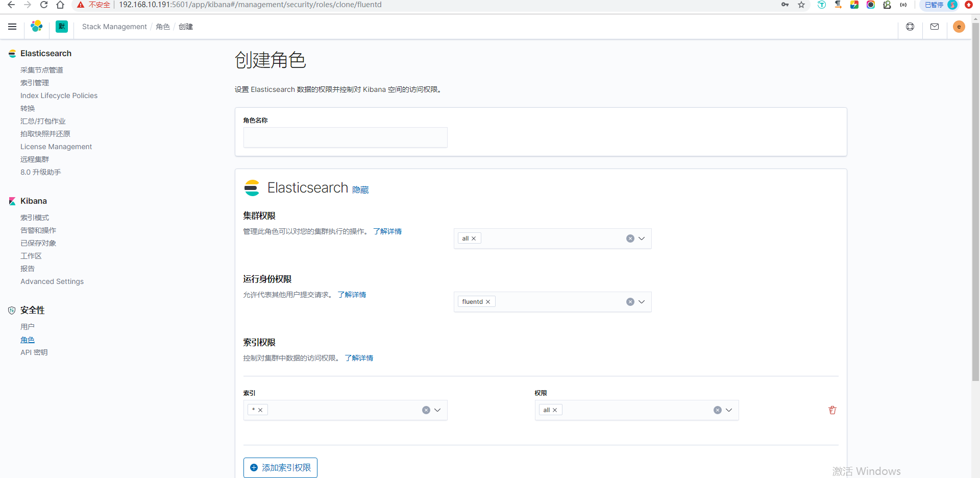The width and height of the screenshot is (980, 478).
Task: Open 远程集群 in sidebar
Action: [35, 159]
